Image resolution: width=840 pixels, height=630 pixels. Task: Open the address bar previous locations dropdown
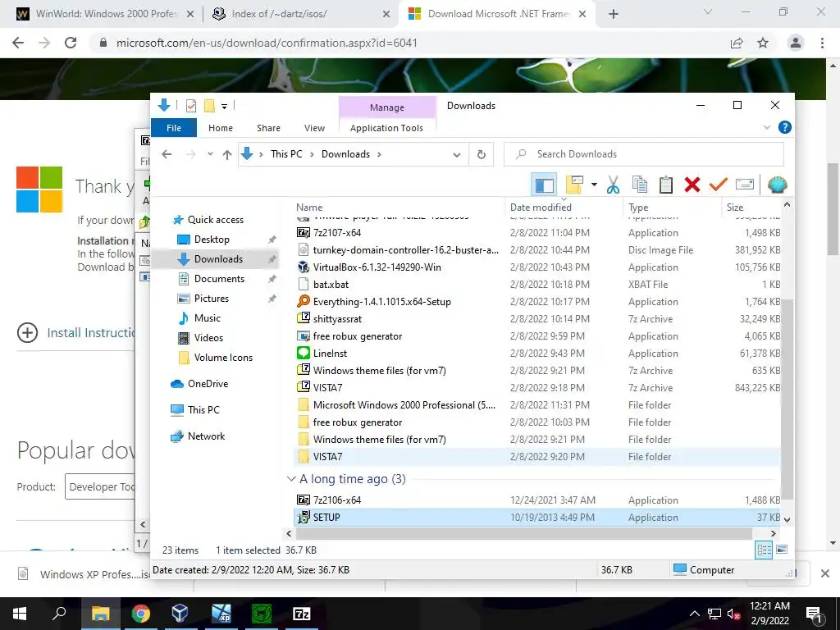pos(456,154)
